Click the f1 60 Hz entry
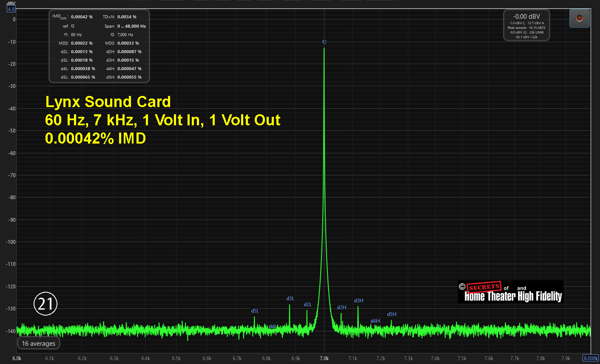 pos(73,35)
